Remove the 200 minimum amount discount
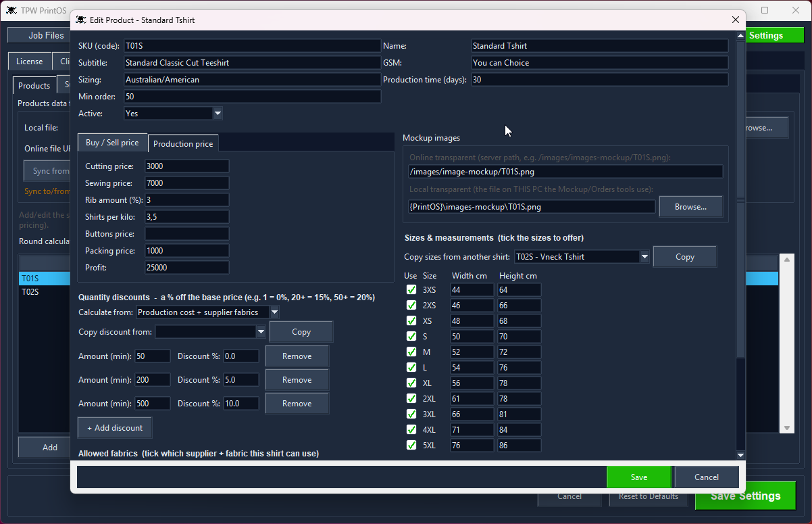This screenshot has width=812, height=524. 297,380
